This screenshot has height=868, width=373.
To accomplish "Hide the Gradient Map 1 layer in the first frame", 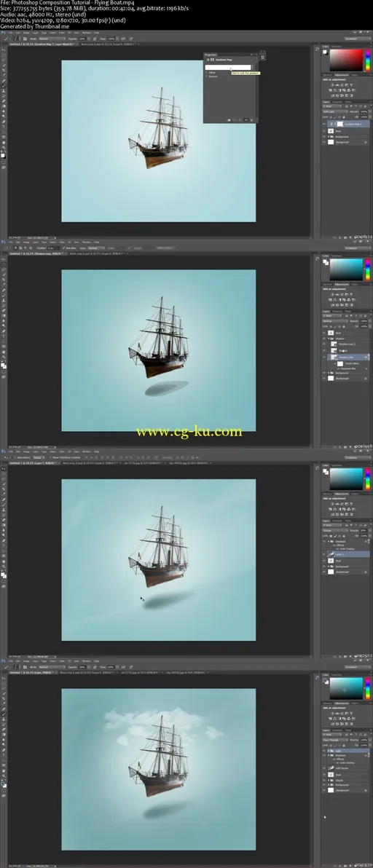I will 324,124.
